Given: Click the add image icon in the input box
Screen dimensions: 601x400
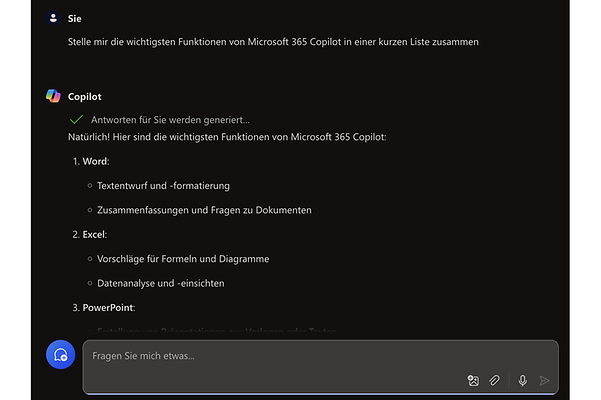Looking at the screenshot, I should [x=473, y=380].
